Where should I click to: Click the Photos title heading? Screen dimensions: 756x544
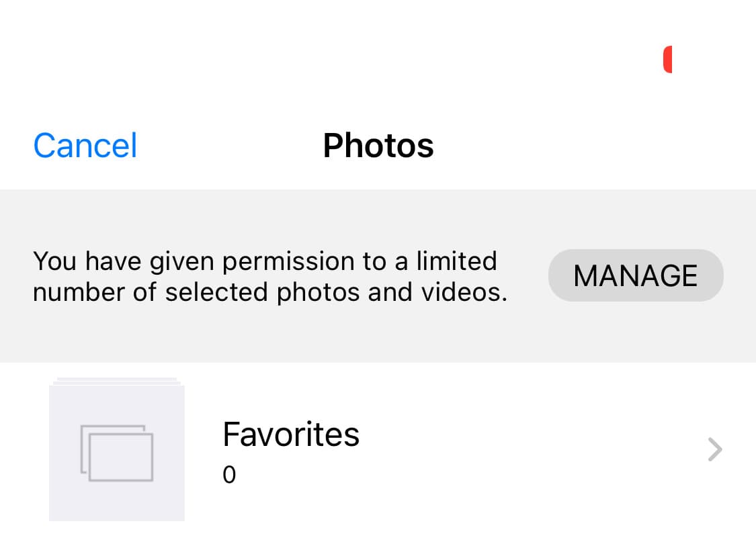pos(378,146)
